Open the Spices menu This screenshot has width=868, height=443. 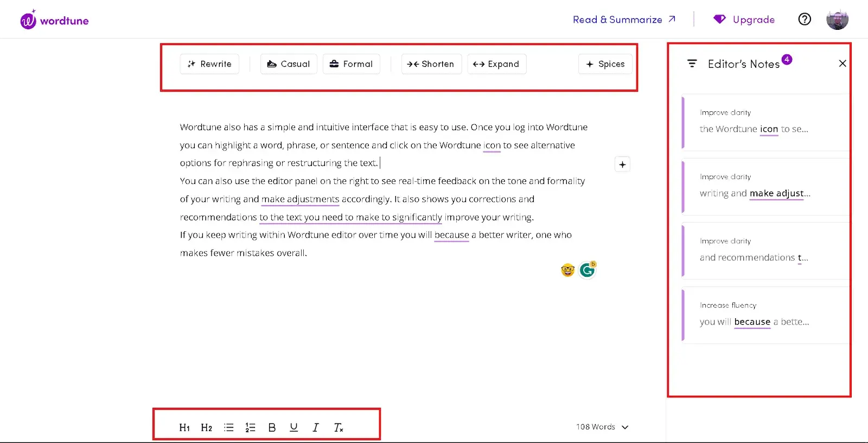tap(605, 64)
